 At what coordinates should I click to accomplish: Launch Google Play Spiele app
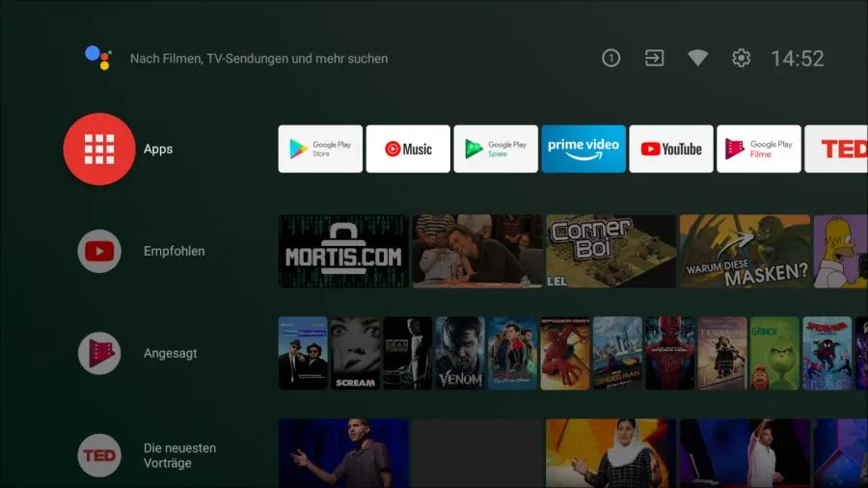pos(496,149)
